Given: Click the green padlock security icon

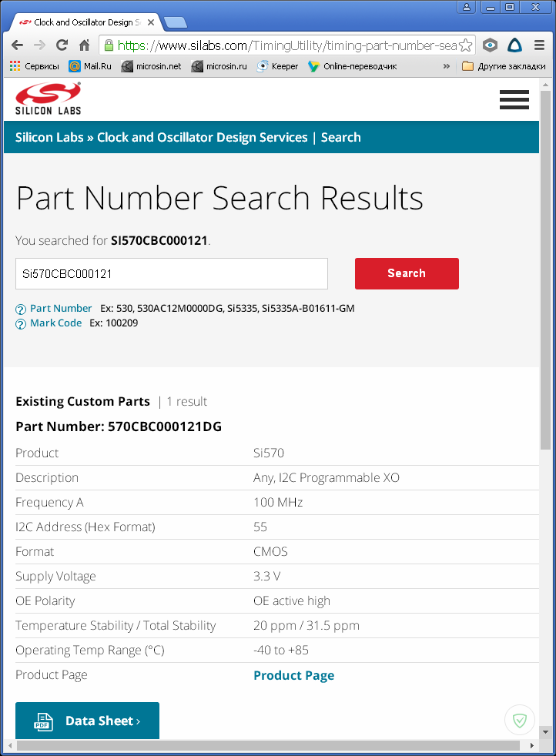Looking at the screenshot, I should coord(109,45).
